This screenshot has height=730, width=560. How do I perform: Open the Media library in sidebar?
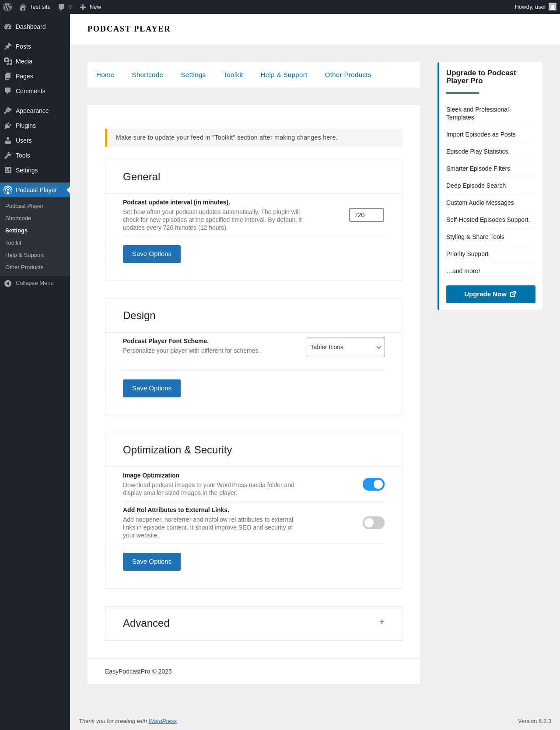24,61
